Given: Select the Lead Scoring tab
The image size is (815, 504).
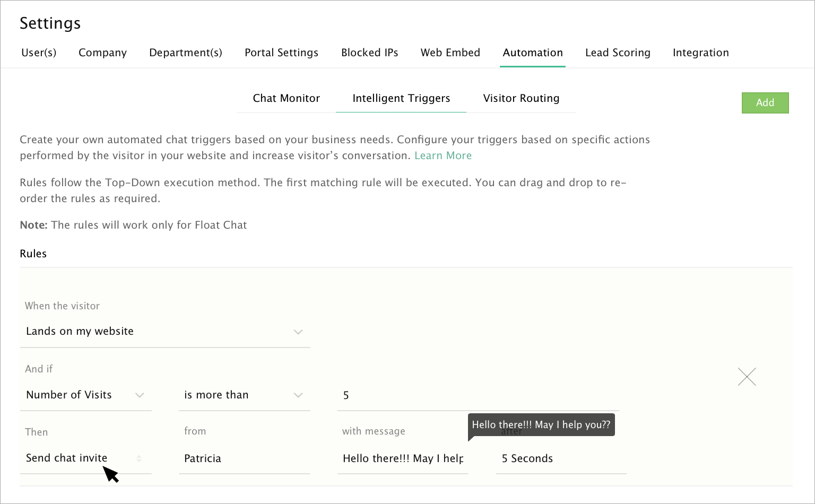Looking at the screenshot, I should [x=618, y=53].
